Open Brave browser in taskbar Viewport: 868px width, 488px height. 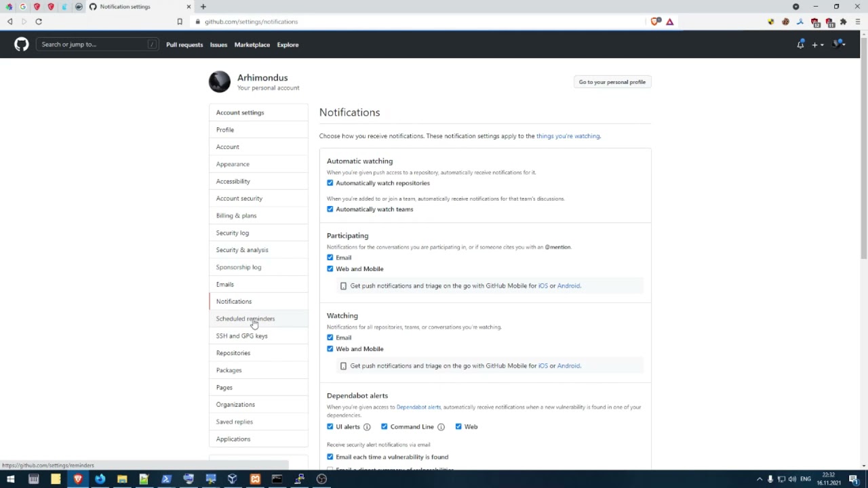[78, 480]
